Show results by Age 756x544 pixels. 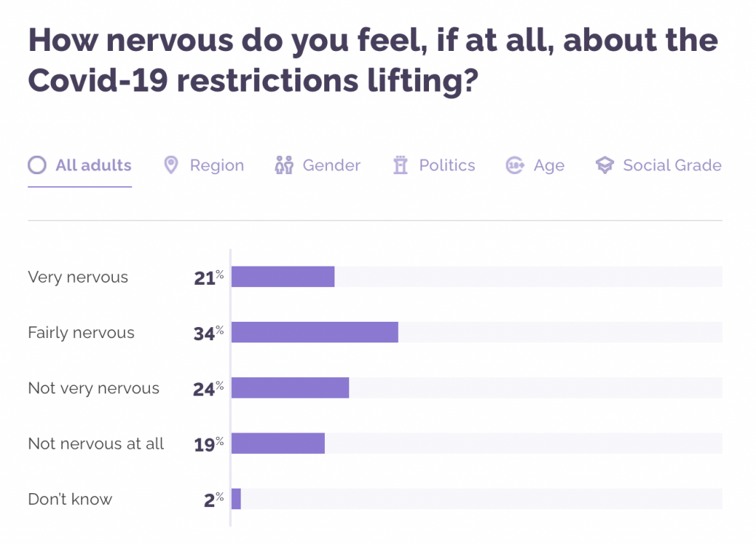pos(549,165)
